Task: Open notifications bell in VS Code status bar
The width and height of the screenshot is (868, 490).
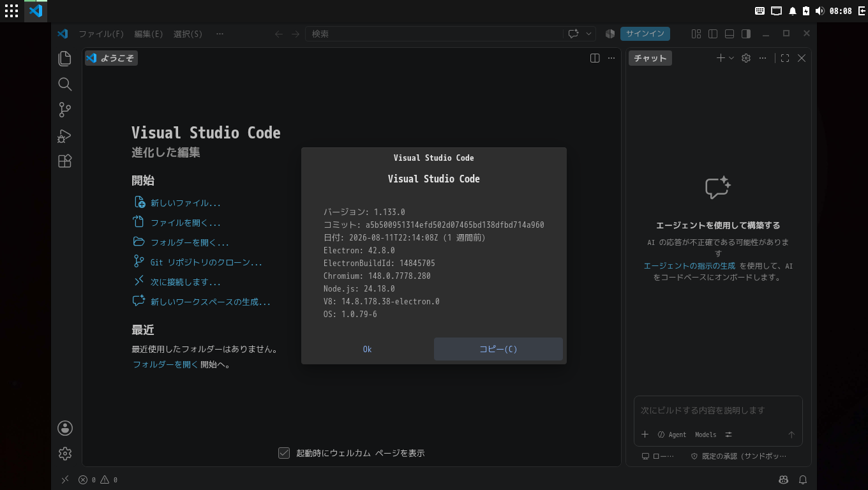Action: pyautogui.click(x=803, y=480)
